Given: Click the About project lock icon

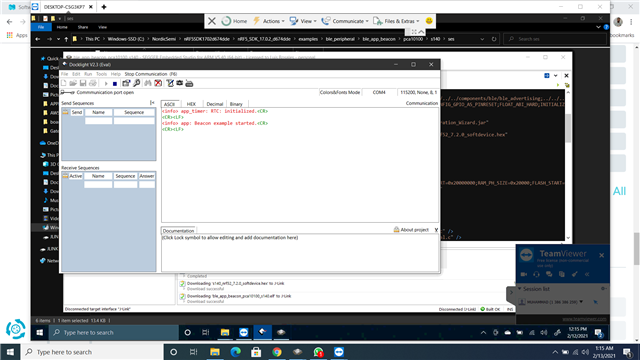Looking at the screenshot, I should point(396,230).
